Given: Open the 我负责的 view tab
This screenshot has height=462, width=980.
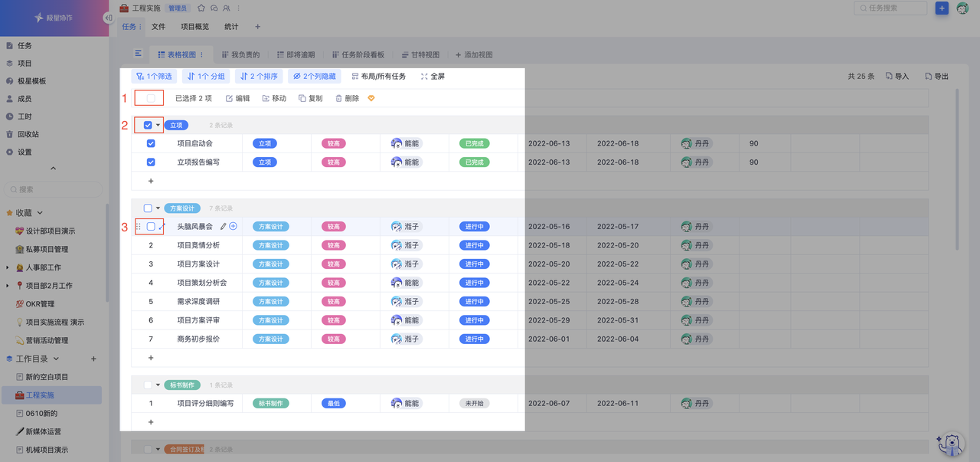Looking at the screenshot, I should click(240, 55).
